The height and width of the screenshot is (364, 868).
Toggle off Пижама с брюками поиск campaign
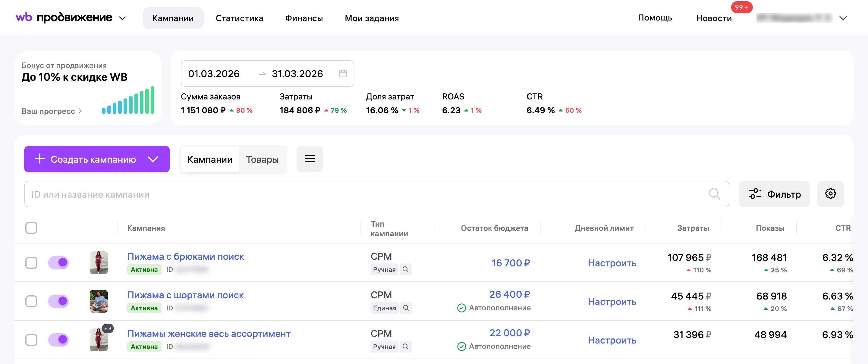tap(58, 262)
